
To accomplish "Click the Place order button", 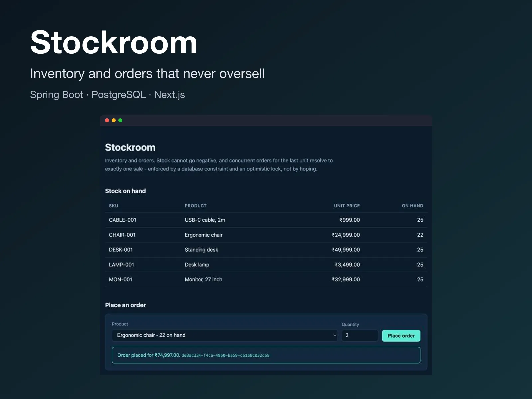I will point(401,336).
